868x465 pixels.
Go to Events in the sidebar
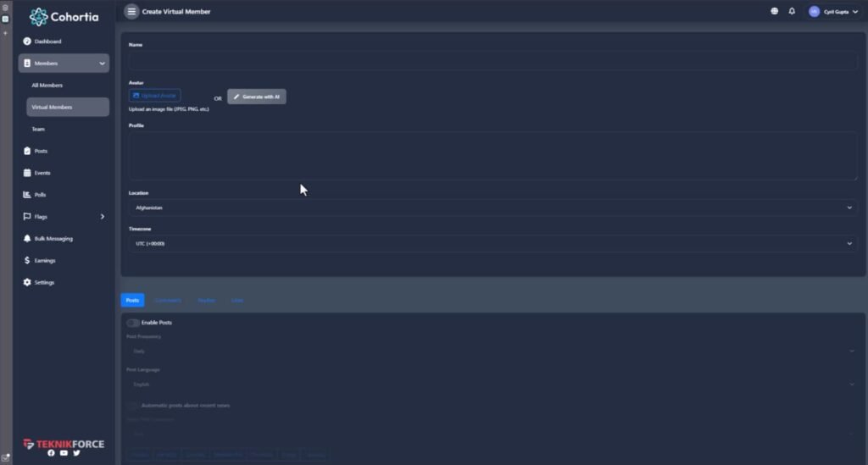[x=42, y=173]
